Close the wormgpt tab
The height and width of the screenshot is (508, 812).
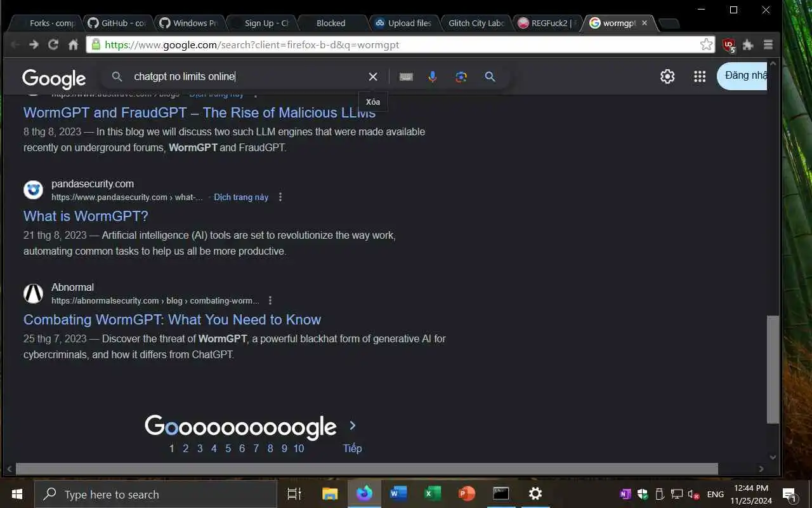645,23
